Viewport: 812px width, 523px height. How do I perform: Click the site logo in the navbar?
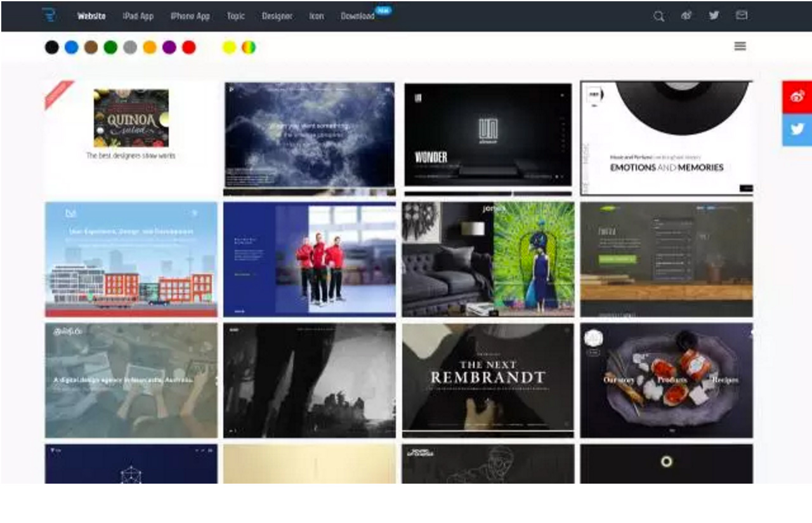[49, 15]
